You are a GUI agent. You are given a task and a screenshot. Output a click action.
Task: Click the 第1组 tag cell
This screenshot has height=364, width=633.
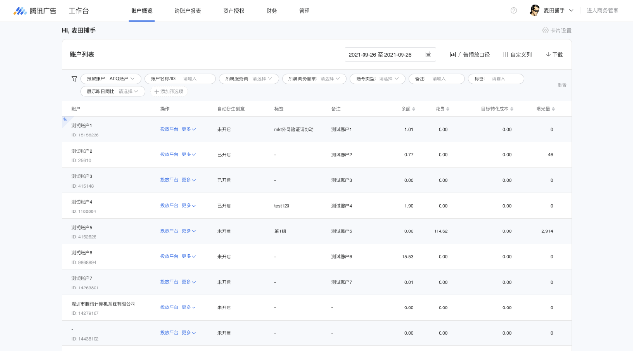click(x=280, y=231)
